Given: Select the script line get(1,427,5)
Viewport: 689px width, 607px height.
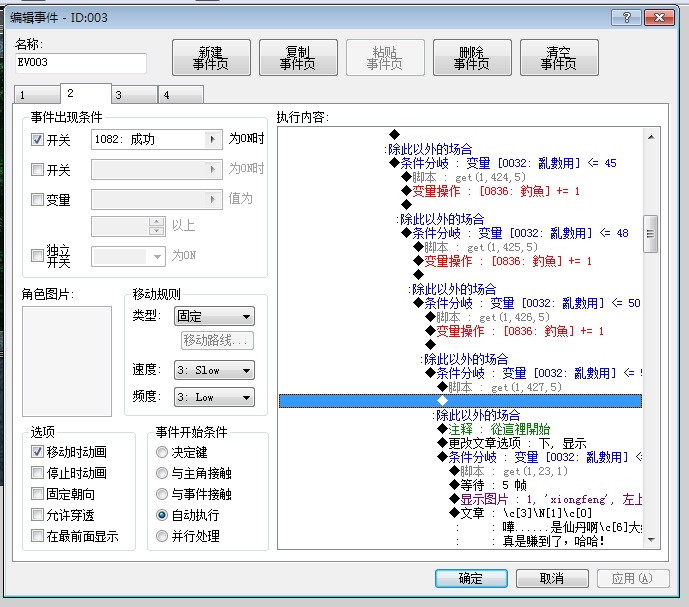Looking at the screenshot, I should click(500, 387).
